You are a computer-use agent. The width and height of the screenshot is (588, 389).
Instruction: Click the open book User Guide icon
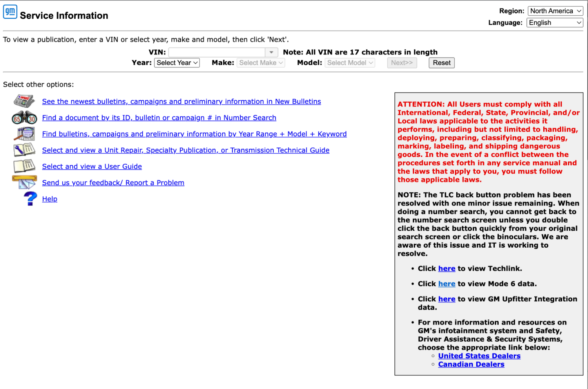coord(24,166)
